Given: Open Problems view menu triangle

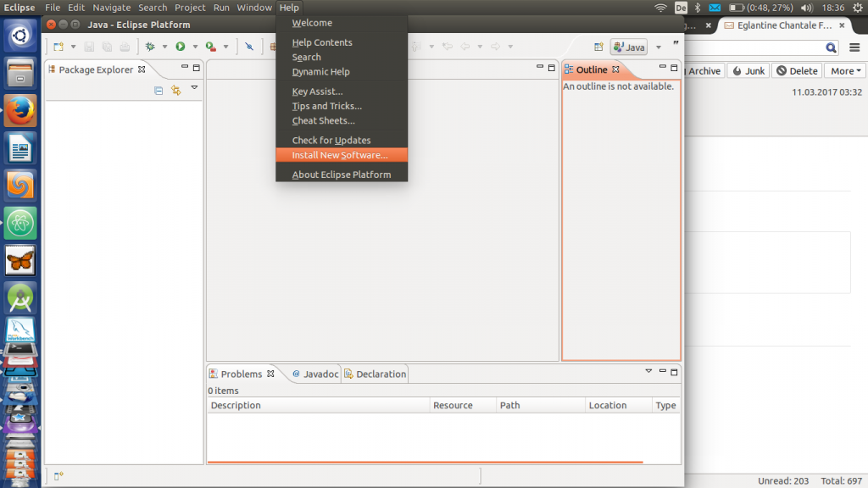Looking at the screenshot, I should (x=648, y=371).
